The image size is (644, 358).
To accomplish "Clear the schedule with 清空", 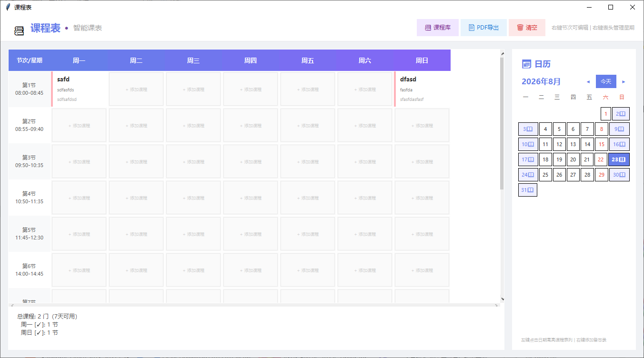I will (527, 28).
